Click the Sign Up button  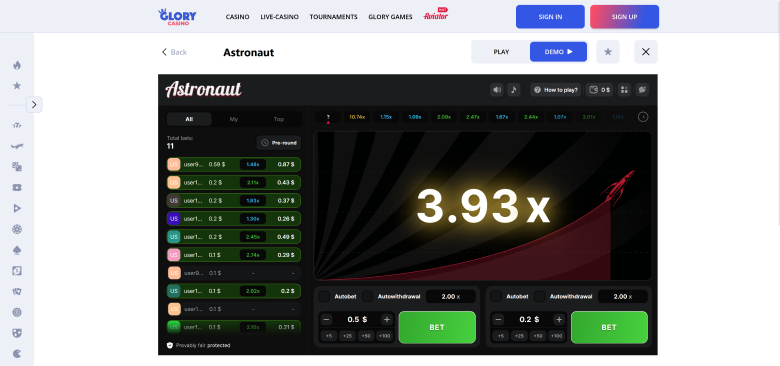pos(624,17)
